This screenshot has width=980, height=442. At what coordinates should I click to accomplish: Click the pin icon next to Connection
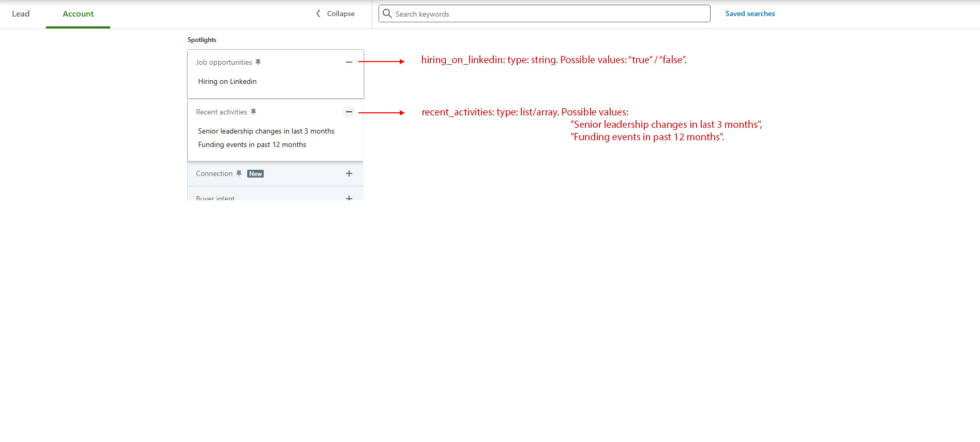pyautogui.click(x=239, y=173)
